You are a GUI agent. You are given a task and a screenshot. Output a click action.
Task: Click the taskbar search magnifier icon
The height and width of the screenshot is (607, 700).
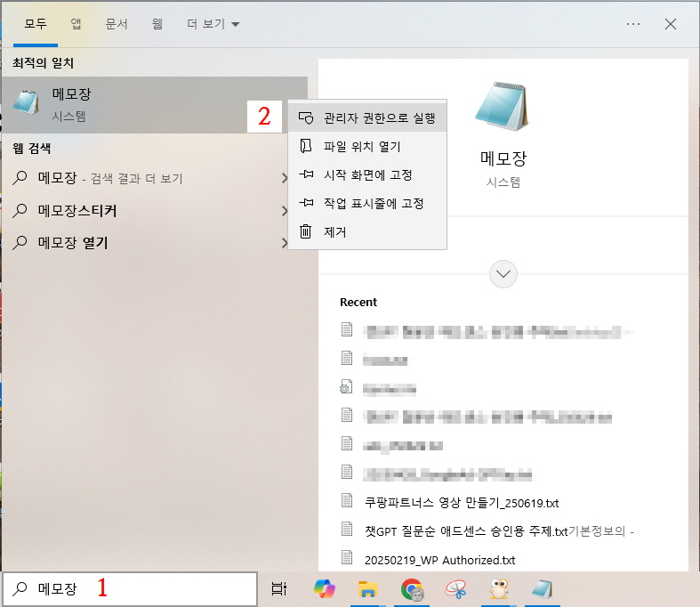point(20,588)
